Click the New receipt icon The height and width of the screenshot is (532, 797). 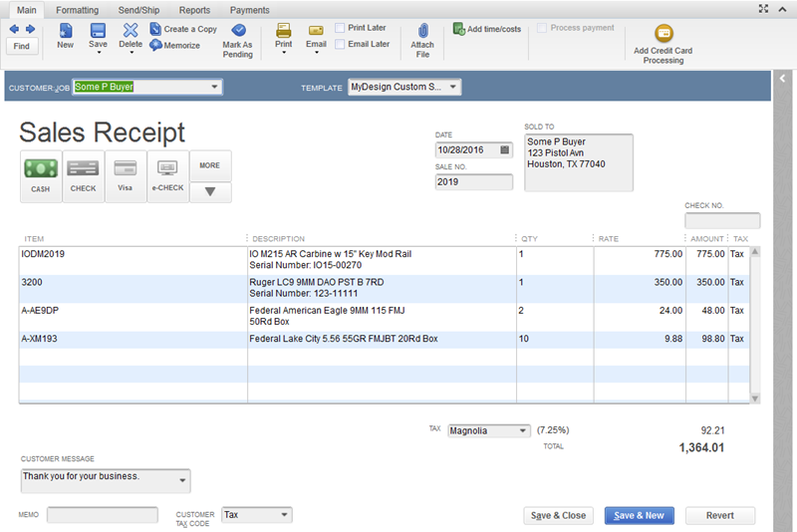pyautogui.click(x=65, y=31)
